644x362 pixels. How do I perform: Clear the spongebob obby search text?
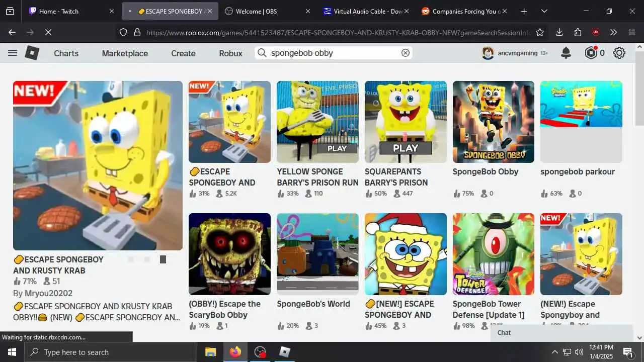click(x=405, y=53)
